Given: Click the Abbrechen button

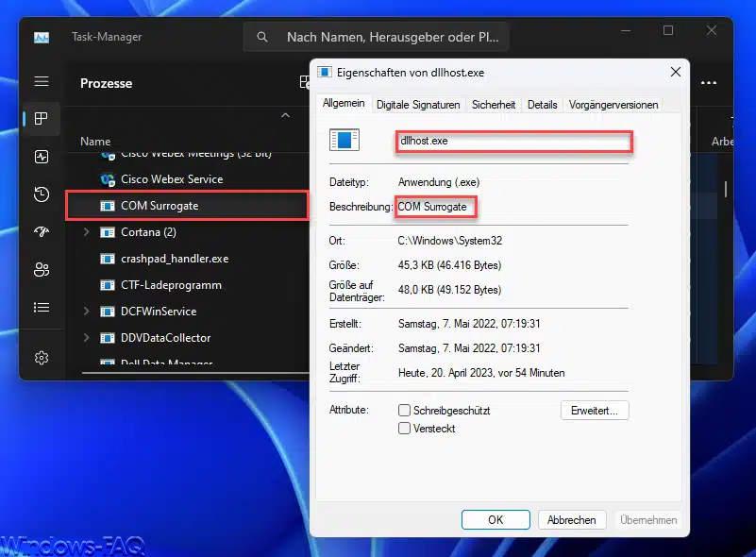Looking at the screenshot, I should tap(571, 520).
